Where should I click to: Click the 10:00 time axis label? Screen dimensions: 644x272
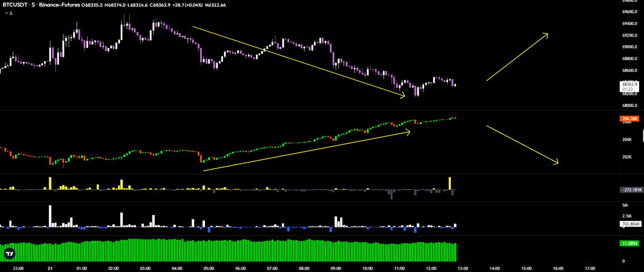[368, 267]
